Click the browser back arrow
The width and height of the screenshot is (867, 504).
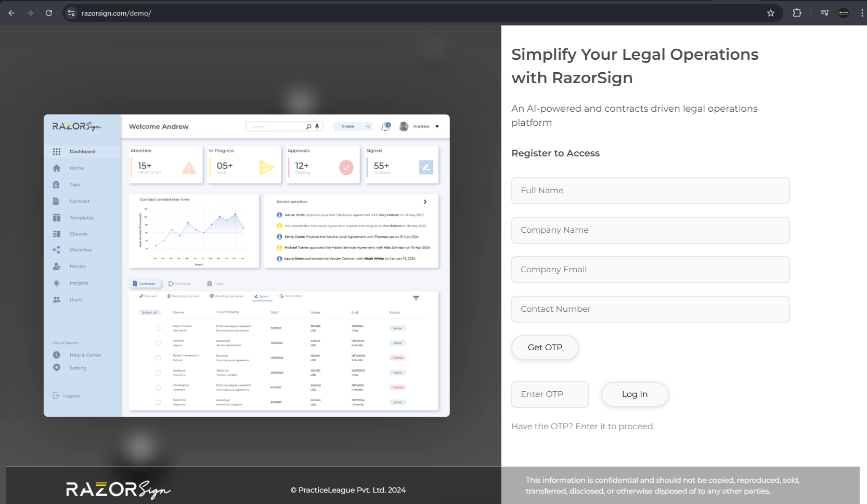[x=11, y=13]
